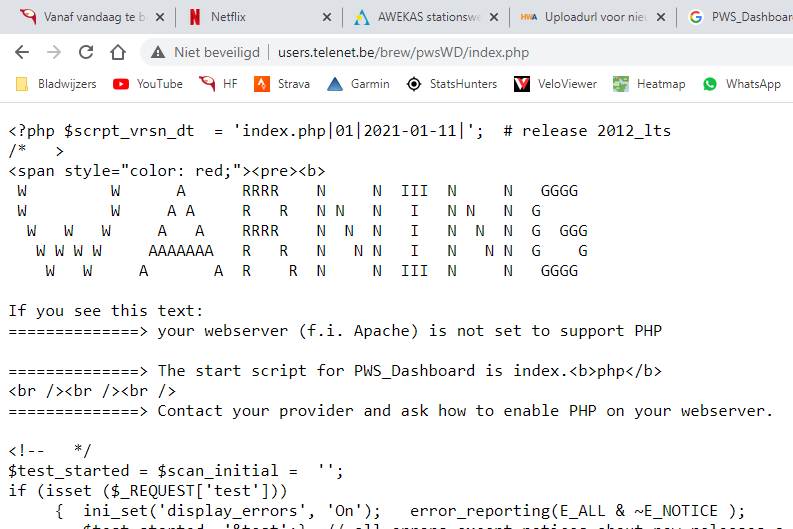Screen dimensions: 793x529
Task: Open the HF bookmark
Action: (219, 84)
